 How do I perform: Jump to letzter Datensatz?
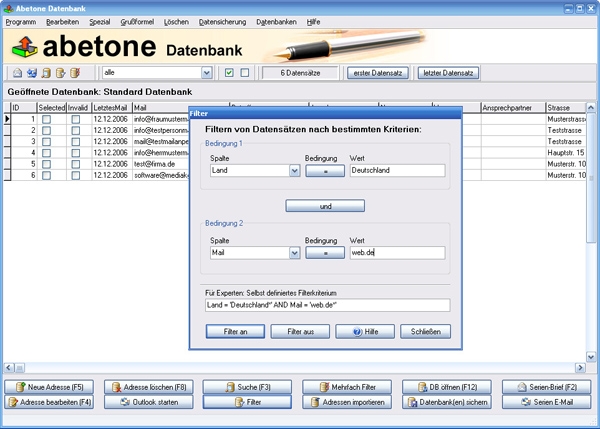tap(448, 73)
